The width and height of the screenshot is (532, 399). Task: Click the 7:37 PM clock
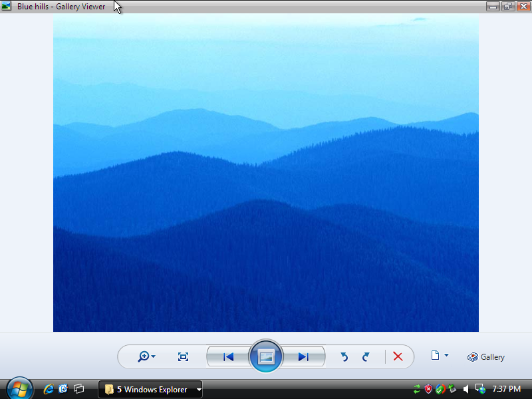[506, 389]
